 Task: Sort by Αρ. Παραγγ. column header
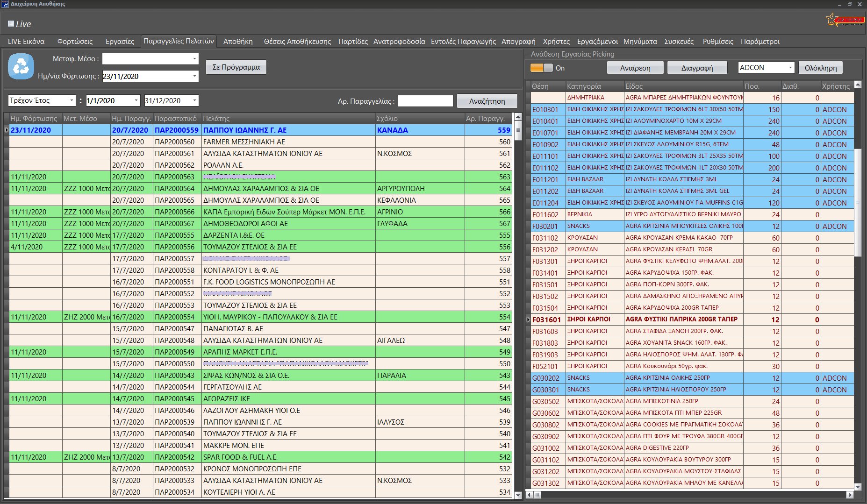[488, 119]
